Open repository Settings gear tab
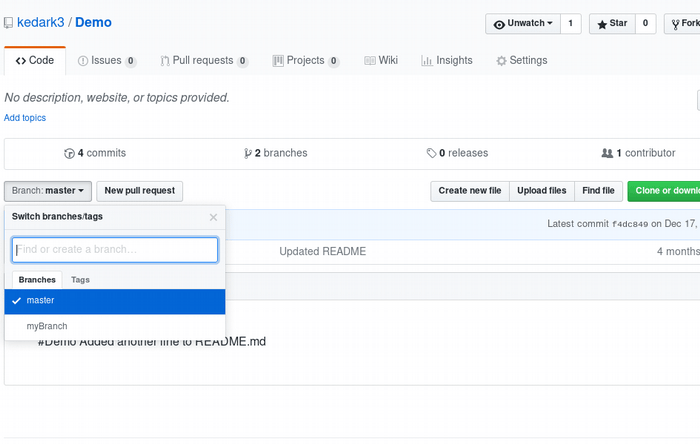Screen dimensions: 700x444 coord(522,60)
